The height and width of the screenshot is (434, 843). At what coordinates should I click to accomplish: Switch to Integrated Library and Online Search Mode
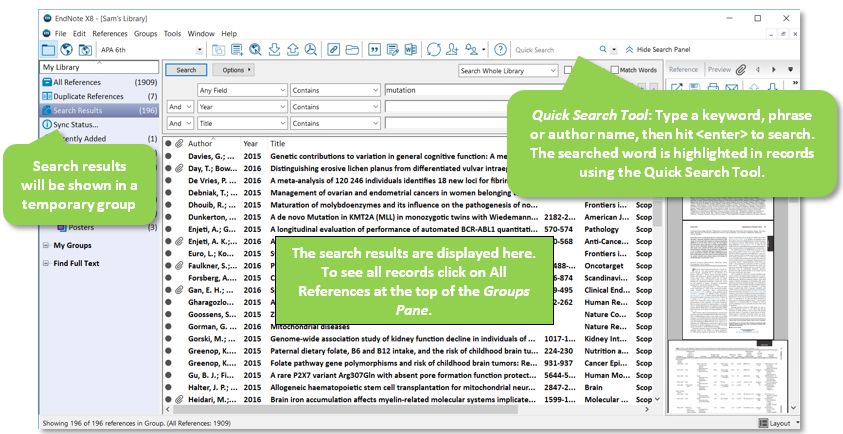tap(85, 50)
